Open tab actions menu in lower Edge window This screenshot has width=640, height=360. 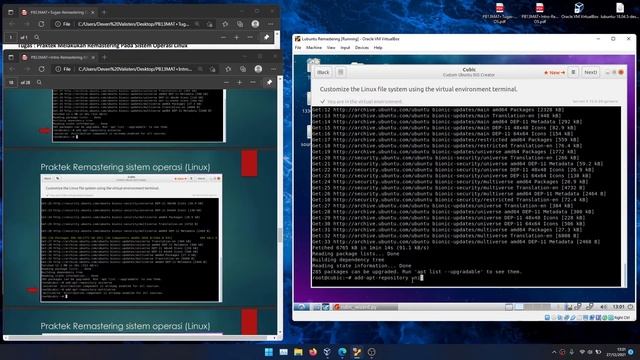tap(11, 57)
